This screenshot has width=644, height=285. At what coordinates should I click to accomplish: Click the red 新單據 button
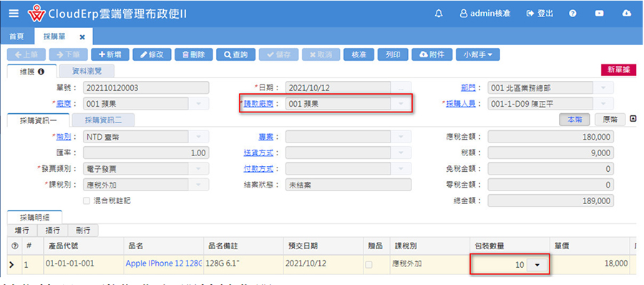(618, 70)
